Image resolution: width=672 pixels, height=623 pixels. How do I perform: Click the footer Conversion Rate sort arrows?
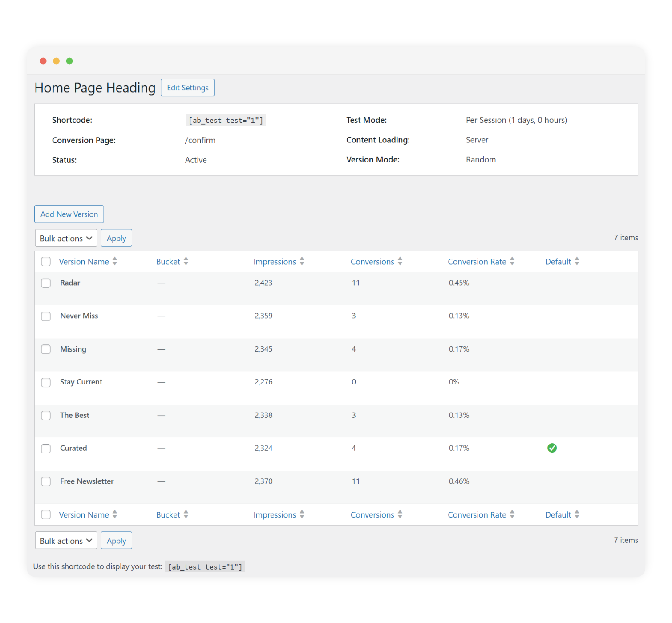(x=512, y=514)
